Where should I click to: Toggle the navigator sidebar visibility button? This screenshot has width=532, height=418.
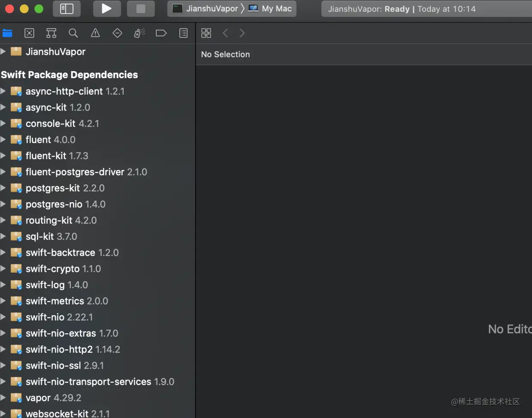pos(66,9)
